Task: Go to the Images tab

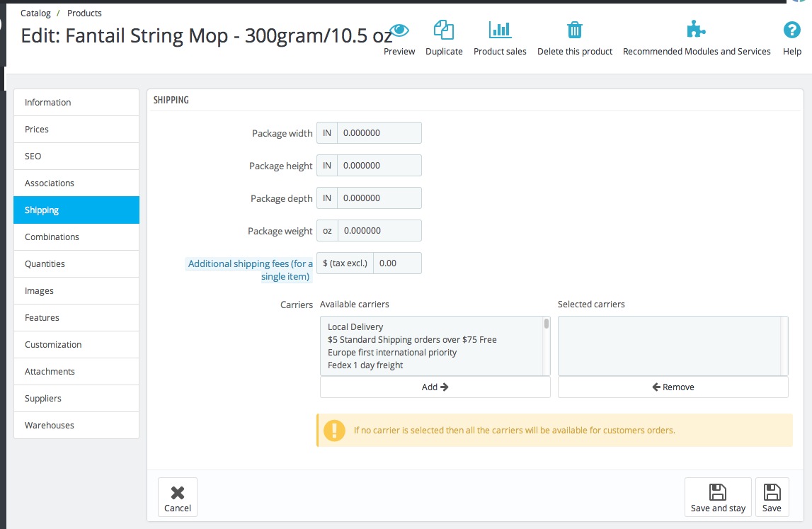Action: (x=76, y=291)
